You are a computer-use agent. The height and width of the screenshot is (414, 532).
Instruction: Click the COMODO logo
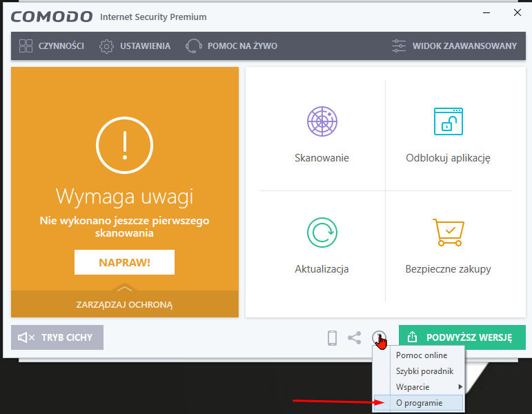click(x=52, y=17)
